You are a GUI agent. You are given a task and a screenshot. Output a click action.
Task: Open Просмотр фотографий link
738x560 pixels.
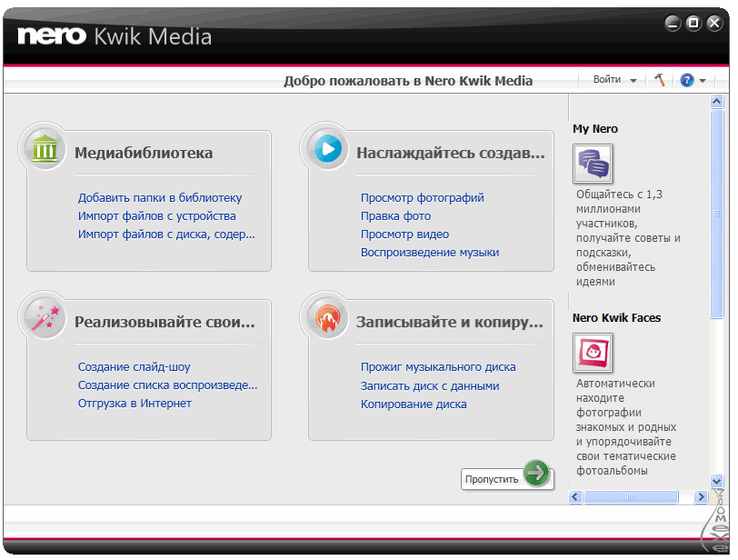423,197
